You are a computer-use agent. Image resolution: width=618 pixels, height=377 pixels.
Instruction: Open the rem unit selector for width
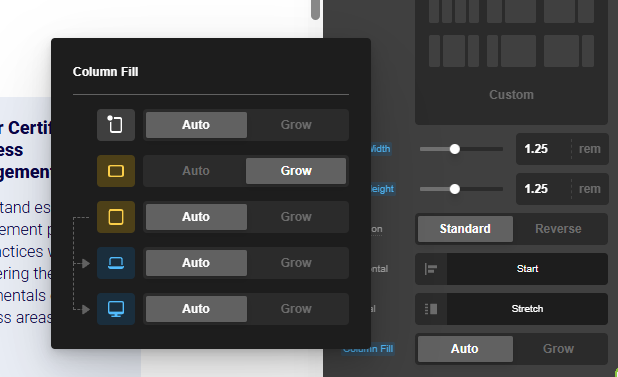[590, 149]
